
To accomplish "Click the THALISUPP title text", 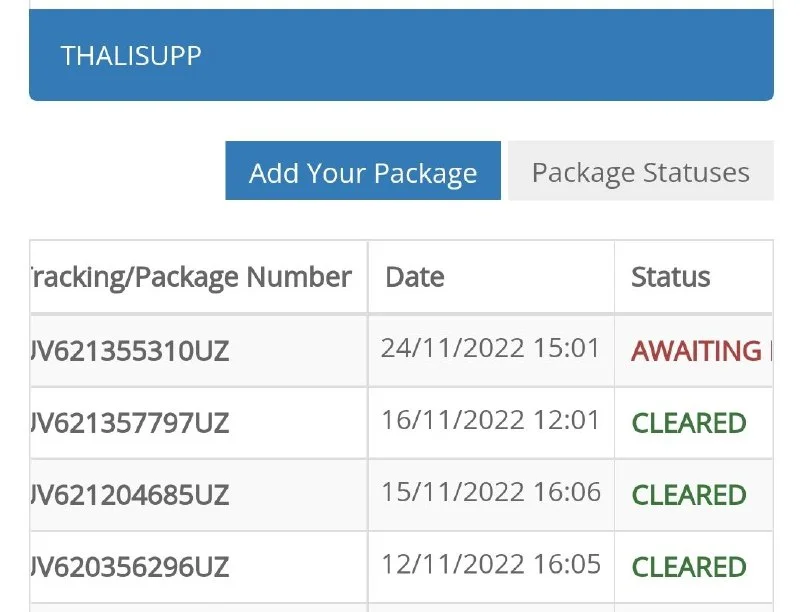I will tap(131, 55).
